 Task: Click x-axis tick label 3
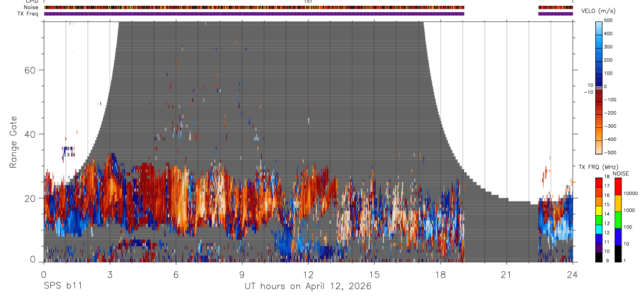pos(110,274)
